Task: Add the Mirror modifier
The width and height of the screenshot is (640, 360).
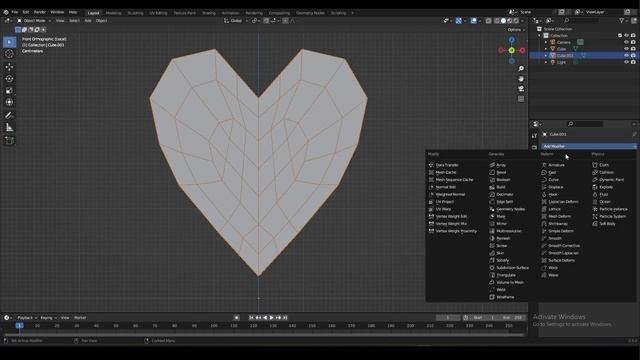Action: pyautogui.click(x=501, y=224)
